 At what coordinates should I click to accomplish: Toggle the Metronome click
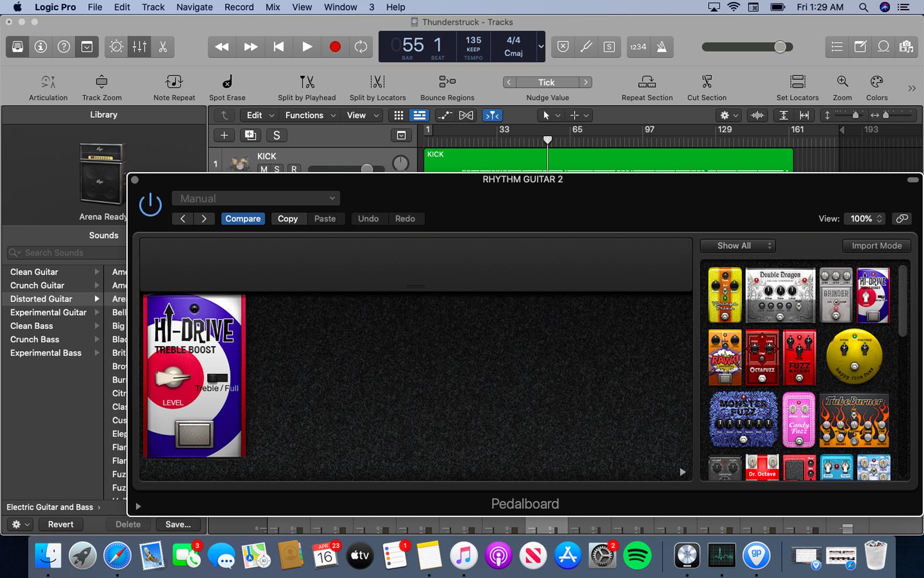pyautogui.click(x=661, y=47)
